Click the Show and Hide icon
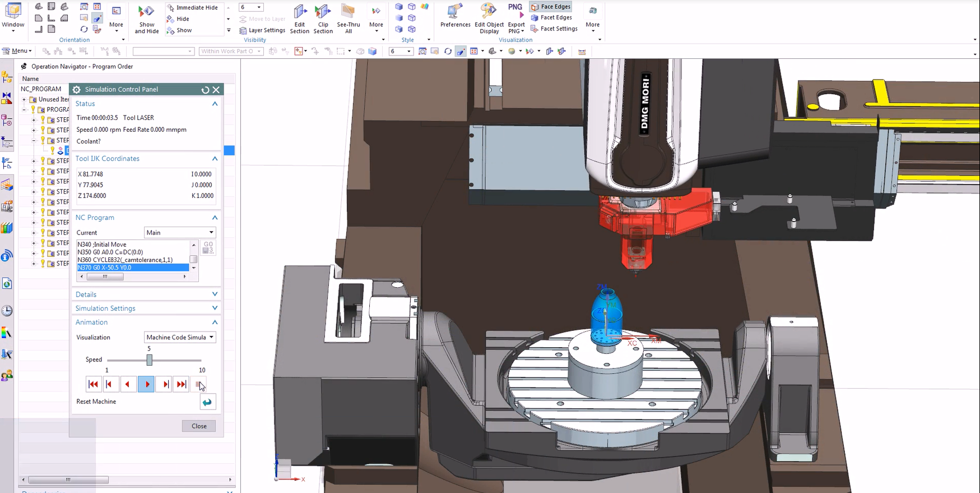This screenshot has width=980, height=493. click(x=147, y=18)
